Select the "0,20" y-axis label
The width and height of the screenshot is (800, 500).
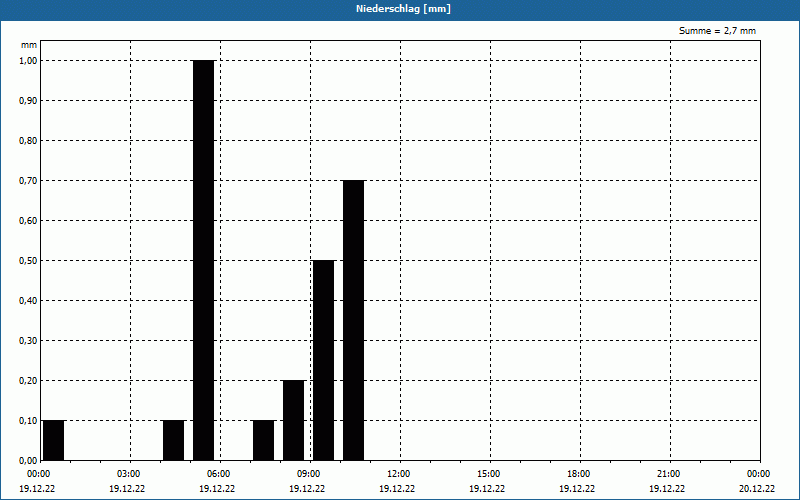28,380
